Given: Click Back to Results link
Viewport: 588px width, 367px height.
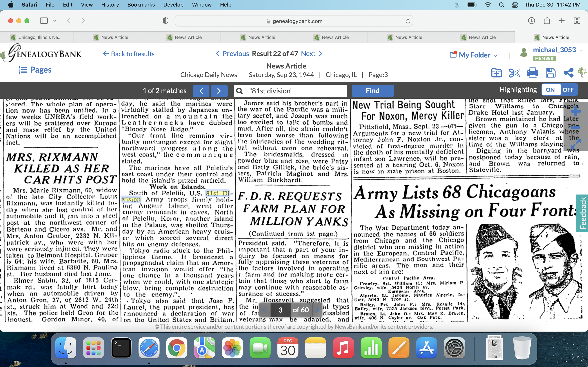Looking at the screenshot, I should (129, 54).
